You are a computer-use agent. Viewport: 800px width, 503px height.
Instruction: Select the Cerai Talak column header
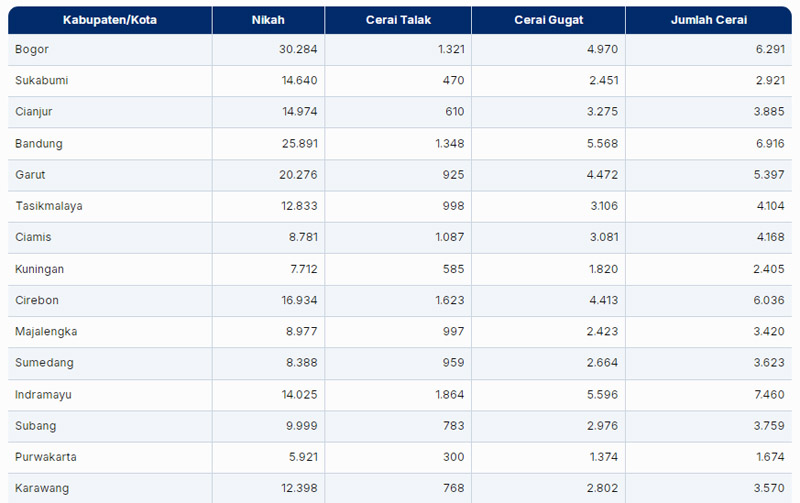pos(397,20)
